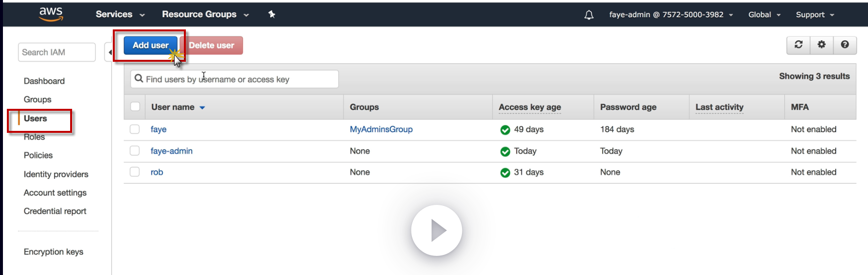
Task: Click the help question mark icon
Action: [845, 45]
